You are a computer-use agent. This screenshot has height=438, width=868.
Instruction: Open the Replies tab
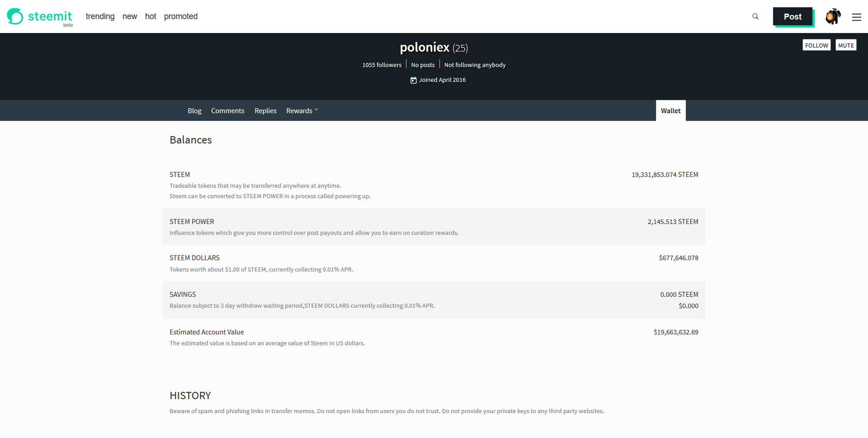[x=266, y=111]
